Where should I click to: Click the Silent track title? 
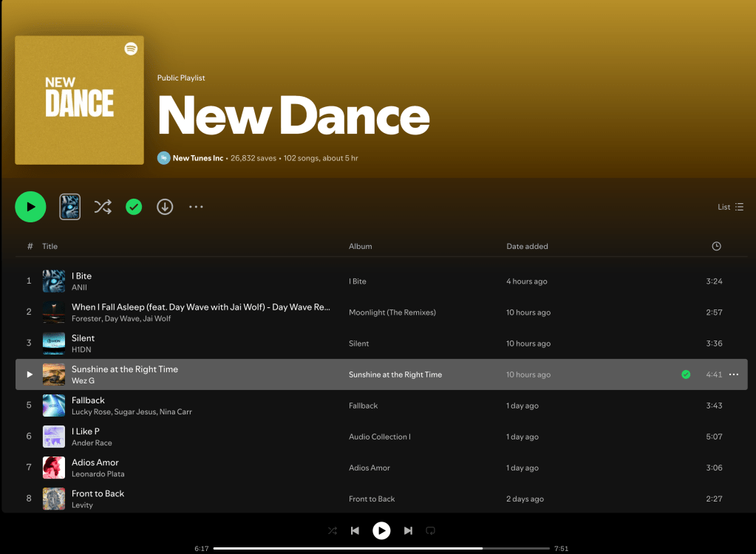[83, 338]
